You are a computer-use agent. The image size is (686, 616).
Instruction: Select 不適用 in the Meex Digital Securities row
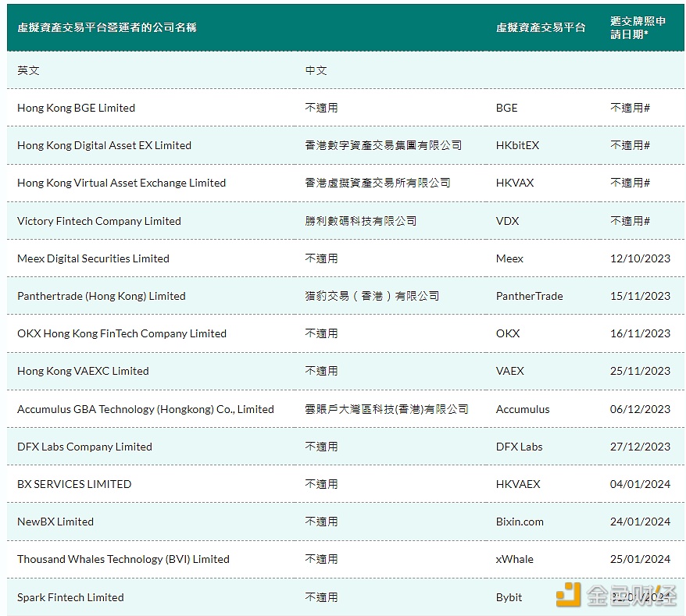[322, 259]
